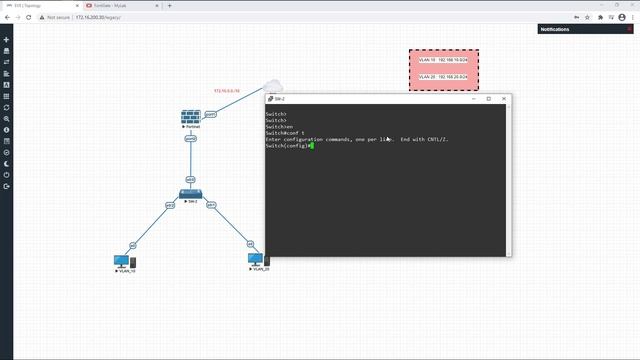640x360 pixels.
Task: Open the browser extensions puzzle icon
Action: pos(600,18)
